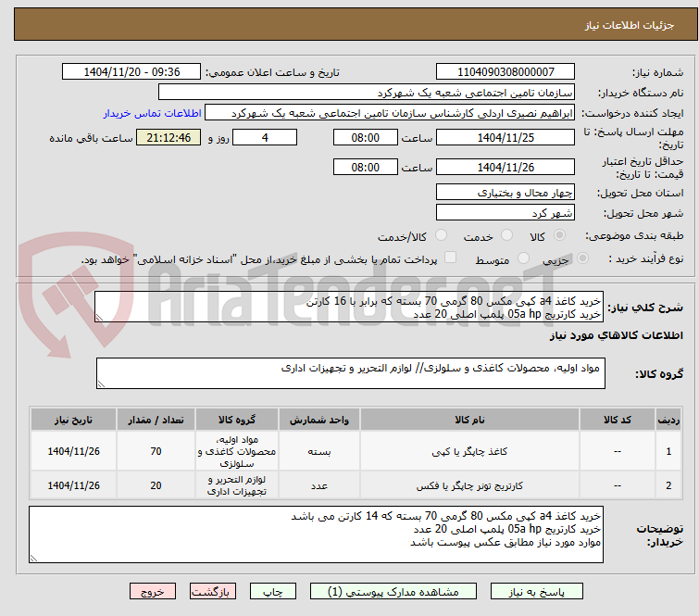Click the گروه کالا column header

click(x=237, y=420)
